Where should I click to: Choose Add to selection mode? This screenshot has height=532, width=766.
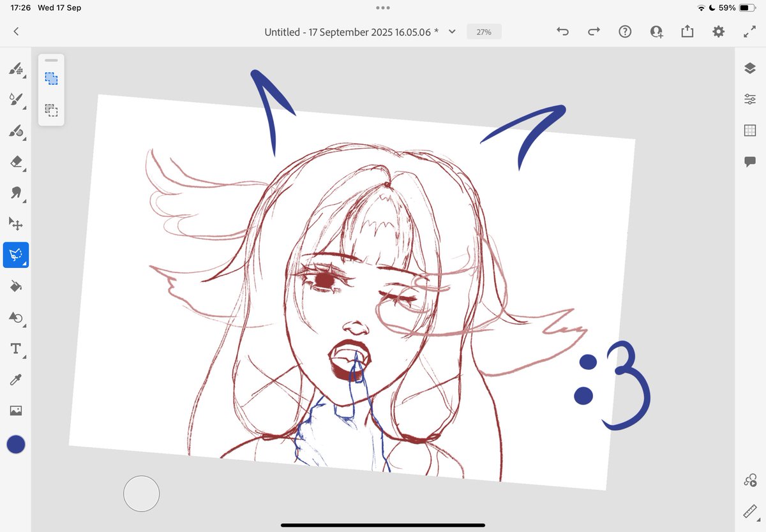(x=51, y=78)
